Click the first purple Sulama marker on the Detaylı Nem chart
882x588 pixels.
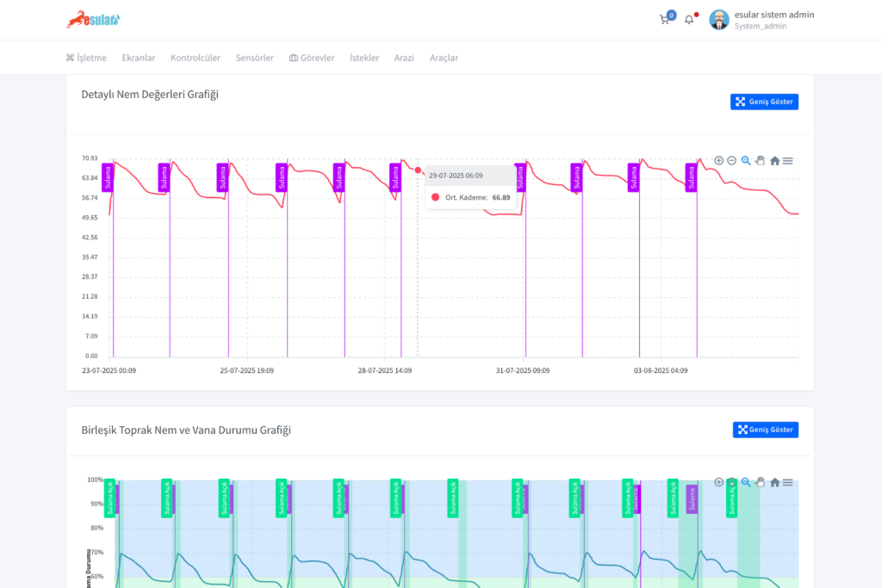click(108, 177)
